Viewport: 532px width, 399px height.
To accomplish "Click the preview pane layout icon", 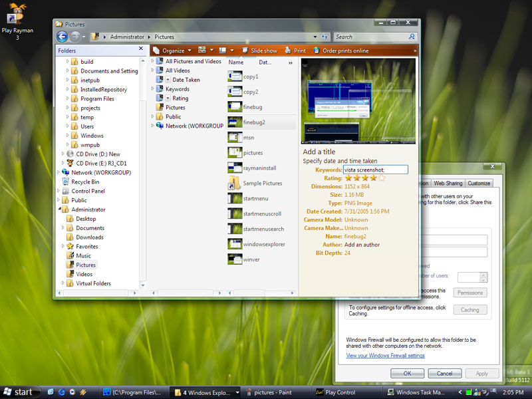I will pos(223,51).
